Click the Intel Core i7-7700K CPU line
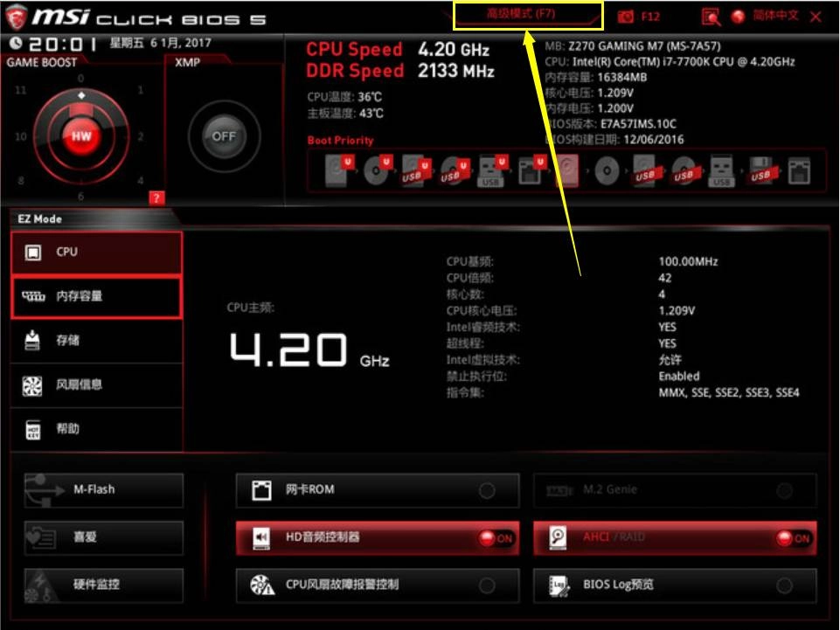The width and height of the screenshot is (840, 630). click(x=670, y=62)
